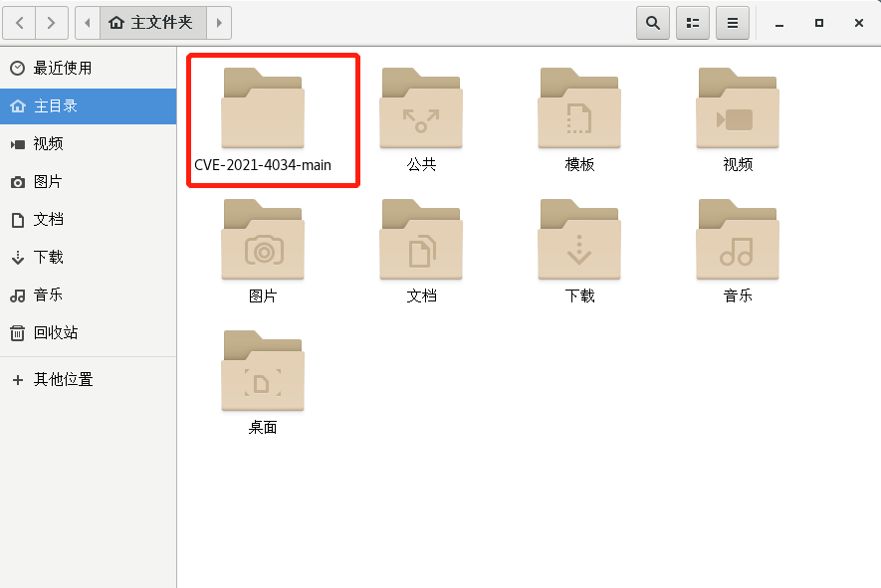The height and width of the screenshot is (588, 881).
Task: Open the search magnifier button
Action: (x=653, y=23)
